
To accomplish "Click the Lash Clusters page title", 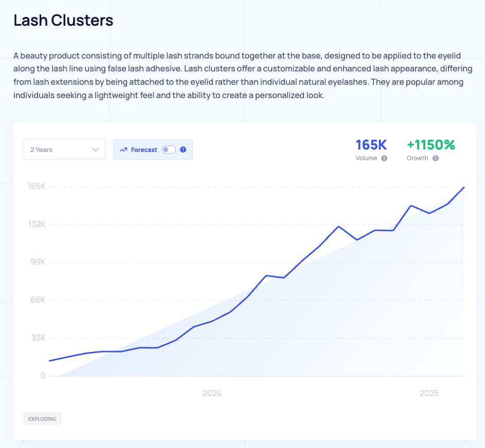I will 63,21.
